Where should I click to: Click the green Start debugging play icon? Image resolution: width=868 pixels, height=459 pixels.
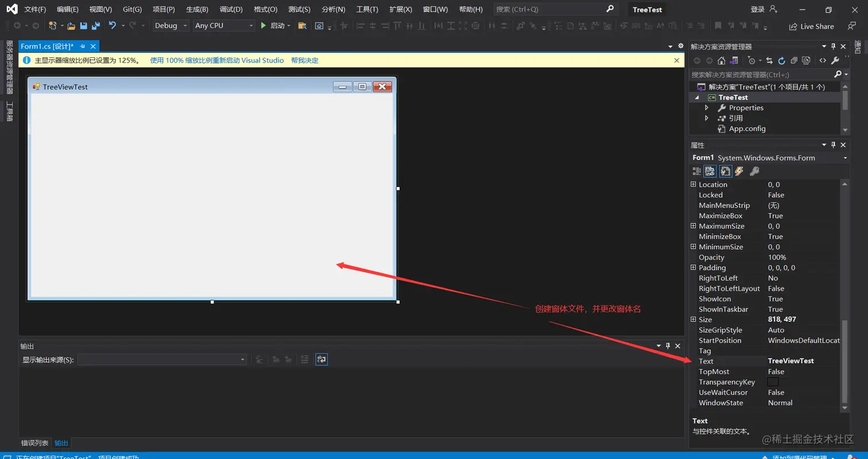click(x=263, y=26)
